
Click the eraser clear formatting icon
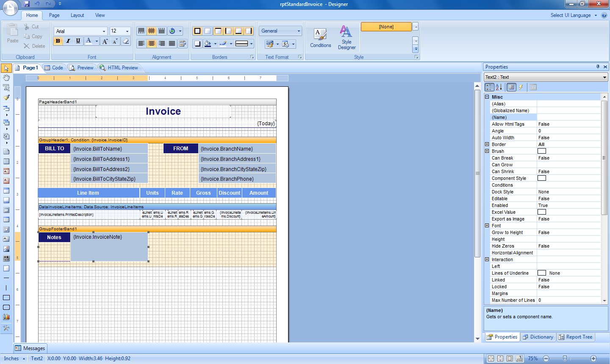tap(126, 41)
